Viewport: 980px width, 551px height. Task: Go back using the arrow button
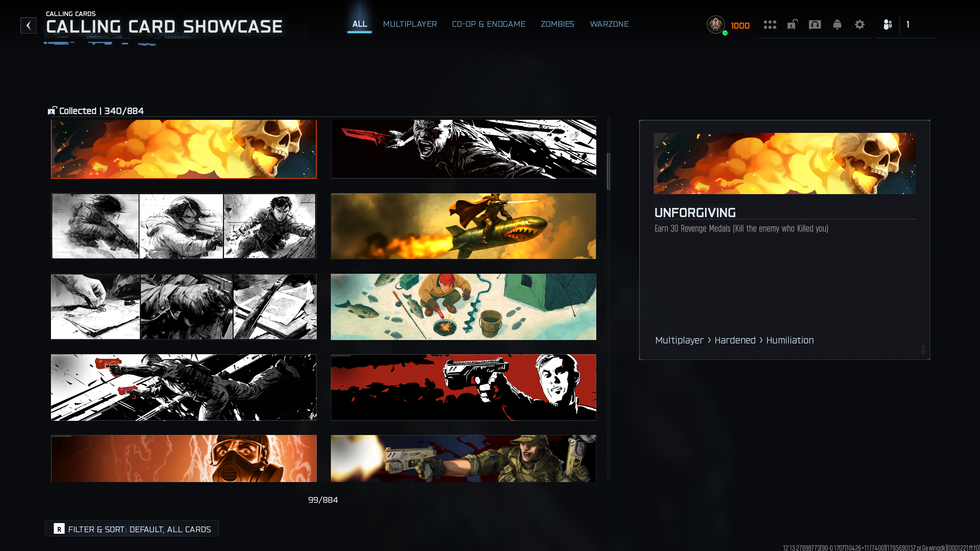[x=29, y=26]
